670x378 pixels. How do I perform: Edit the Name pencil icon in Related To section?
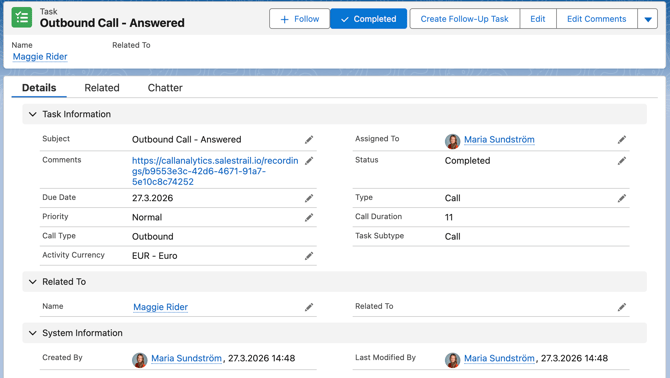(x=309, y=307)
